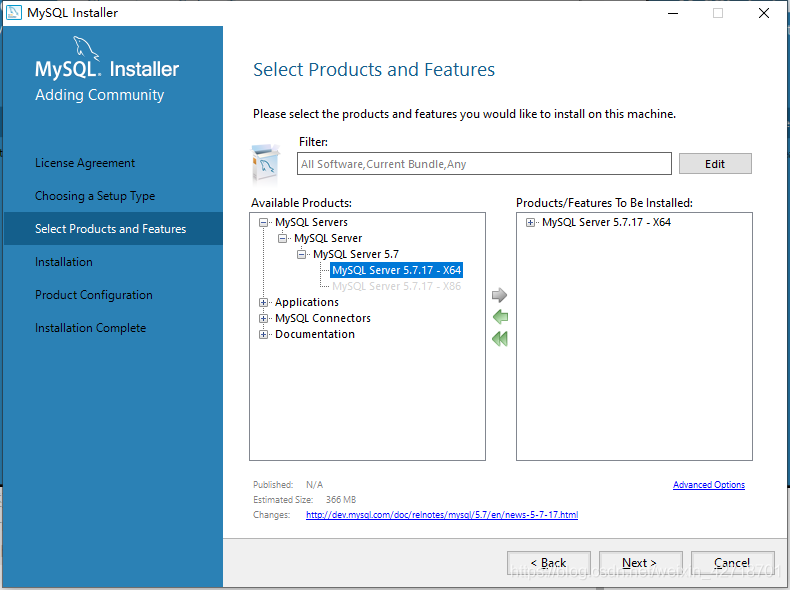Screen dimensions: 790x590
Task: Close the MySQL Installer window
Action: point(764,13)
